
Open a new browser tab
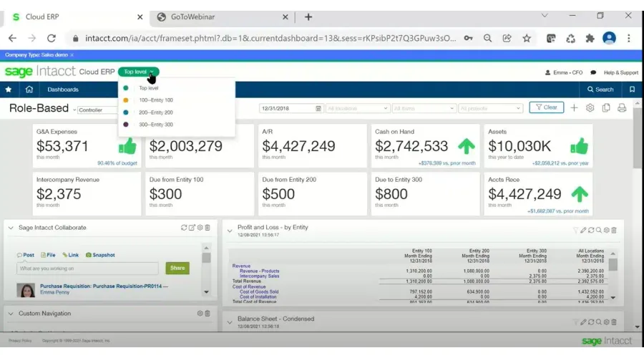(x=308, y=17)
